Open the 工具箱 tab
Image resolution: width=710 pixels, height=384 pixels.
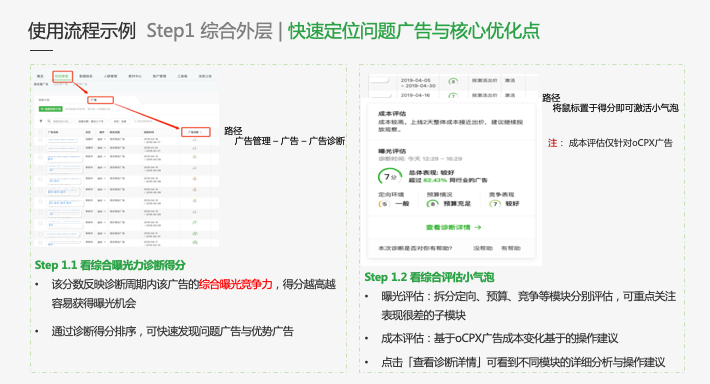coord(182,76)
